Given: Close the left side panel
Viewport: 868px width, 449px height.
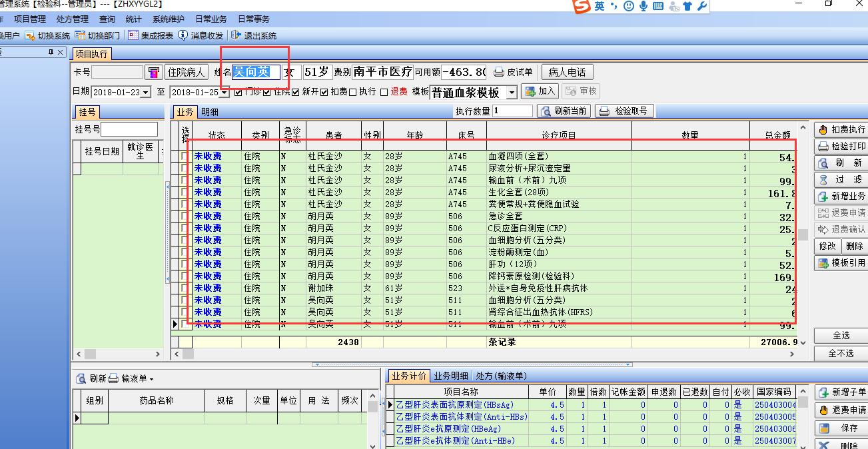Looking at the screenshot, I should tap(60, 52).
